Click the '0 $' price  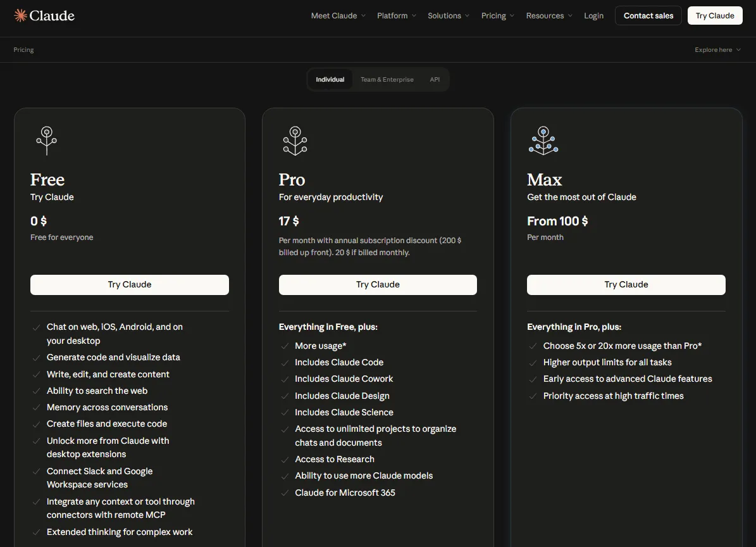coord(39,221)
